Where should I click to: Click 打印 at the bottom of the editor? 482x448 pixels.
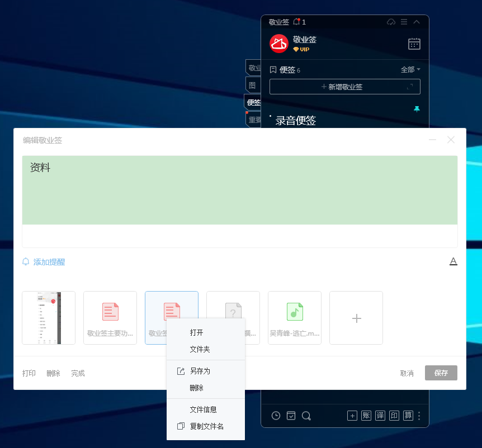29,373
